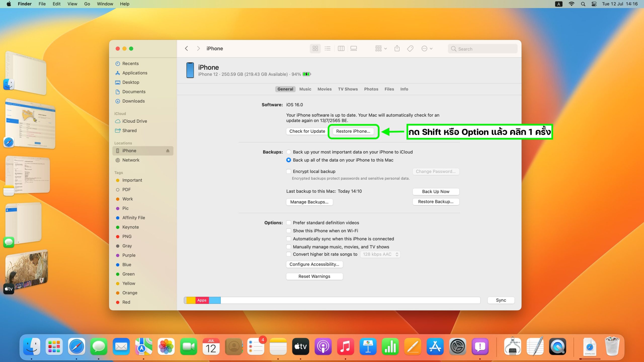Select back up to iCloud option
Image resolution: width=644 pixels, height=362 pixels.
pyautogui.click(x=289, y=152)
